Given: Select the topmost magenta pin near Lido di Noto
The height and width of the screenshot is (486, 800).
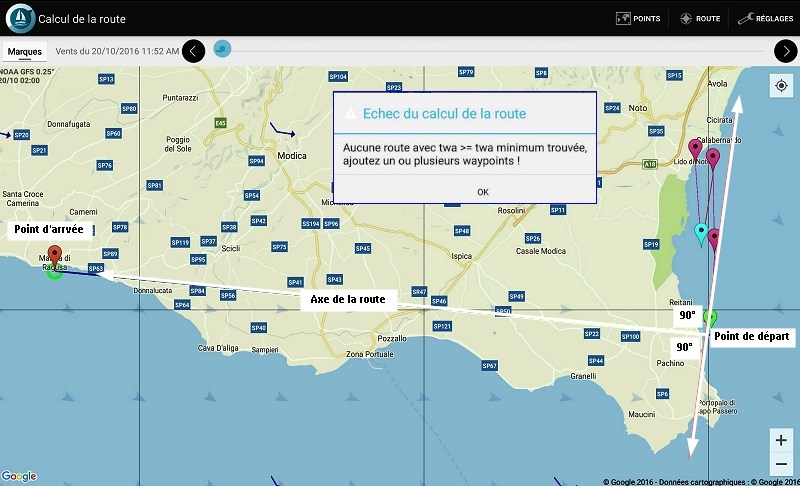Looking at the screenshot, I should coord(696,149).
